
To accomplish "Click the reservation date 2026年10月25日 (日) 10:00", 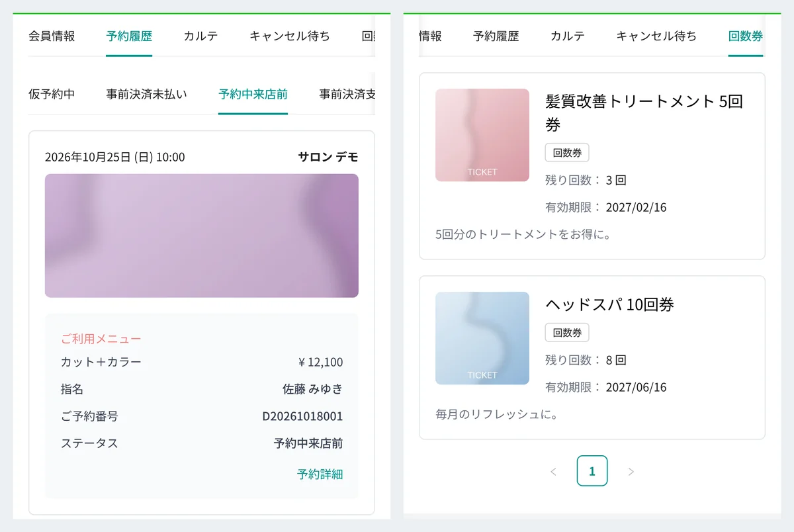I will [x=115, y=157].
